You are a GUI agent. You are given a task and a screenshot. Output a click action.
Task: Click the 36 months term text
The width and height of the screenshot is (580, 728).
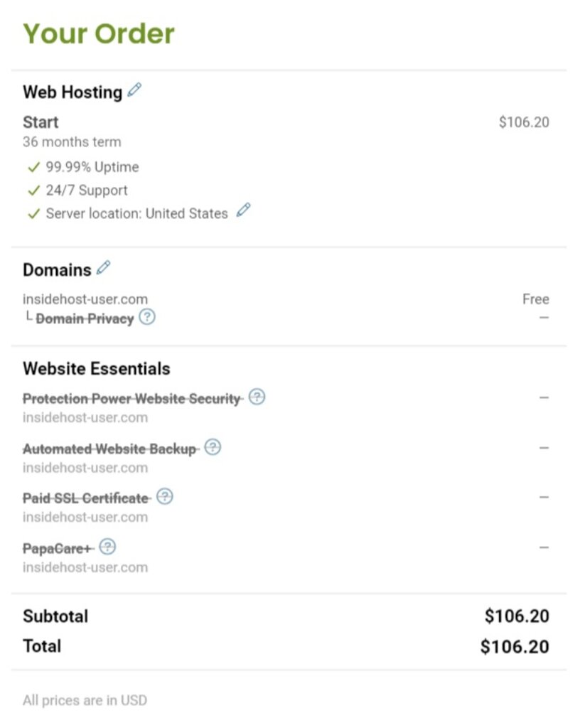[x=72, y=142]
